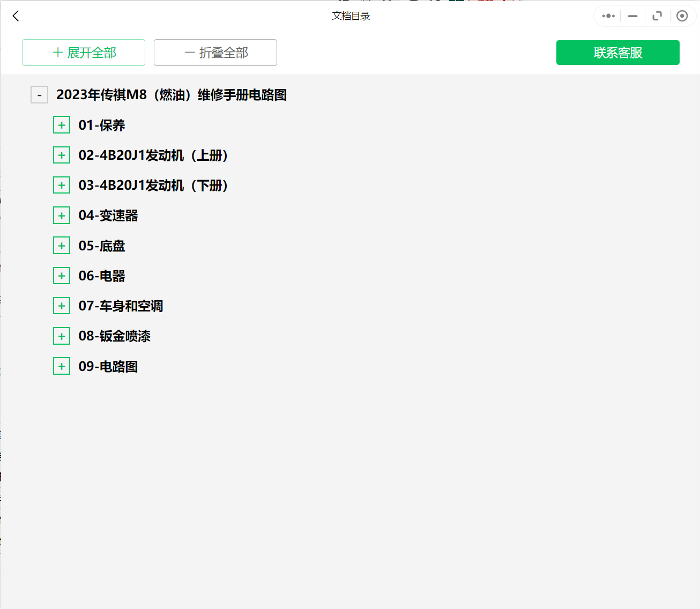Expand 03-4B20J1发动机（下册）
The width and height of the screenshot is (700, 609).
click(62, 184)
